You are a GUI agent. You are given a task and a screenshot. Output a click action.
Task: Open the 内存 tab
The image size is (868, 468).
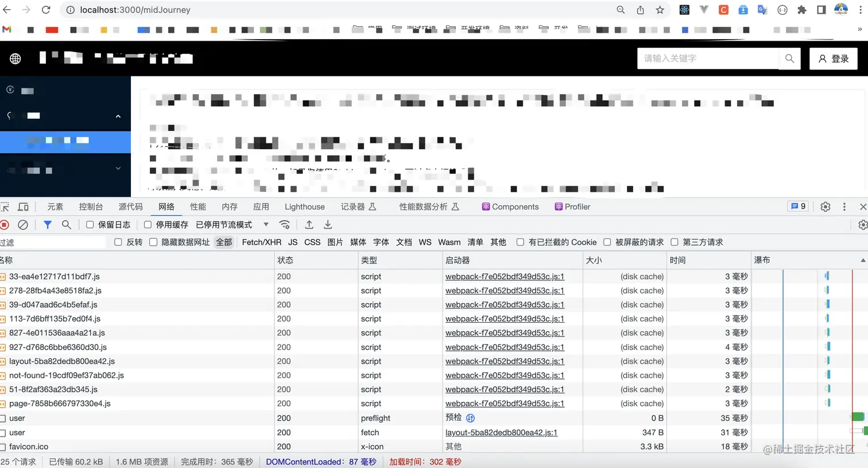pos(230,207)
